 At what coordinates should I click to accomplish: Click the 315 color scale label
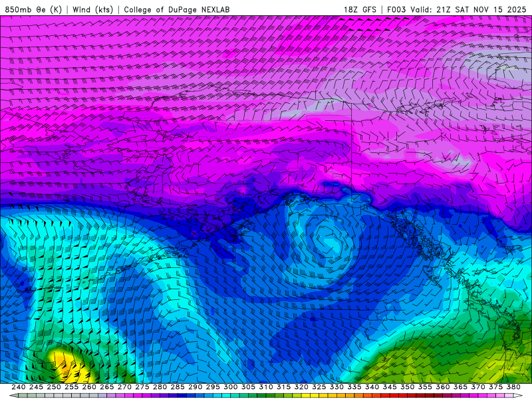tap(284, 387)
